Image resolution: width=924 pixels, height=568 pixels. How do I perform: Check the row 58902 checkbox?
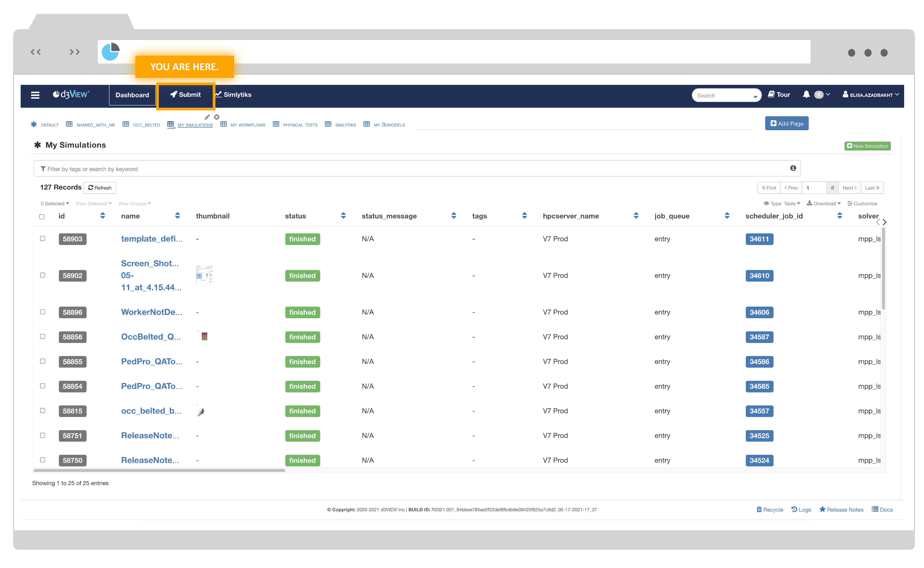click(42, 275)
